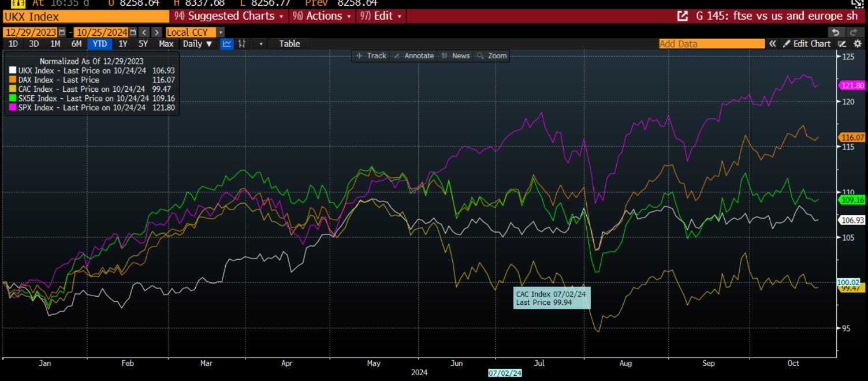Image resolution: width=868 pixels, height=381 pixels.
Task: Click the CAC Index 07/02/24 tooltip
Action: [x=552, y=298]
